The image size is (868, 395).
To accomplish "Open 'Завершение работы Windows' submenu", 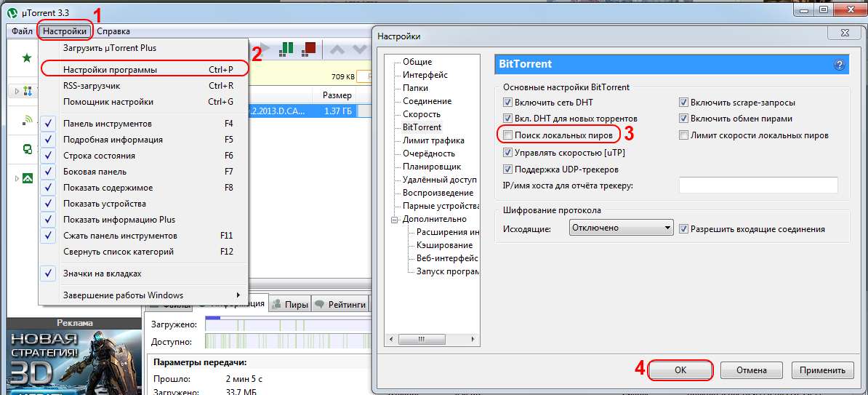I will 144,295.
